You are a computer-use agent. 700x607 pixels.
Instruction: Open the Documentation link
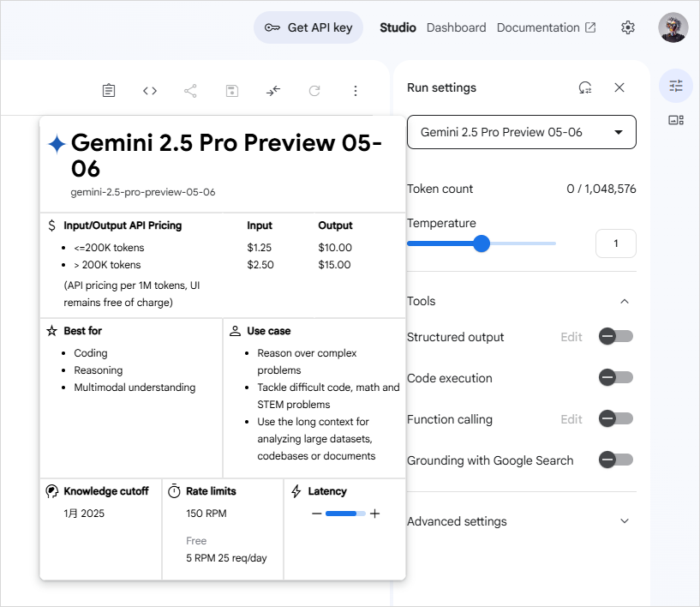546,27
